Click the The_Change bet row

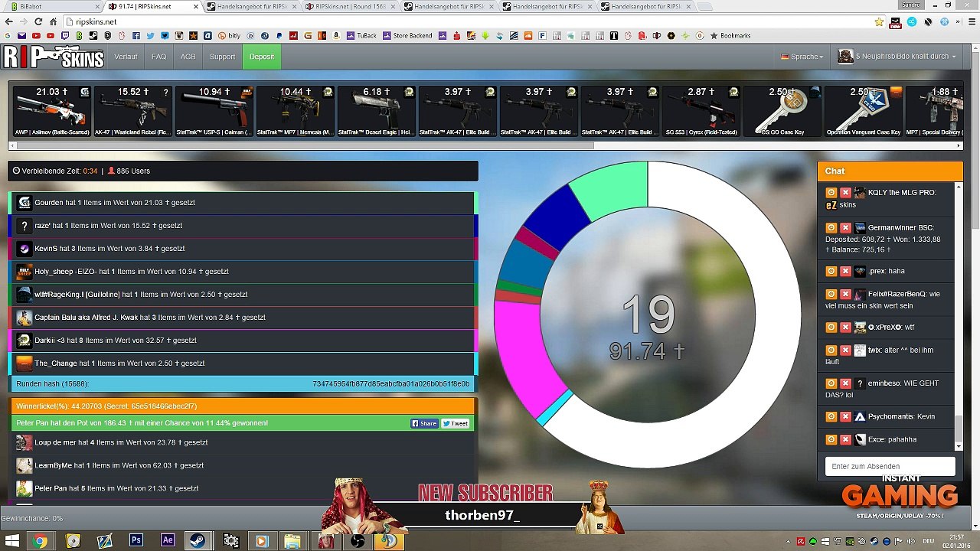click(243, 364)
